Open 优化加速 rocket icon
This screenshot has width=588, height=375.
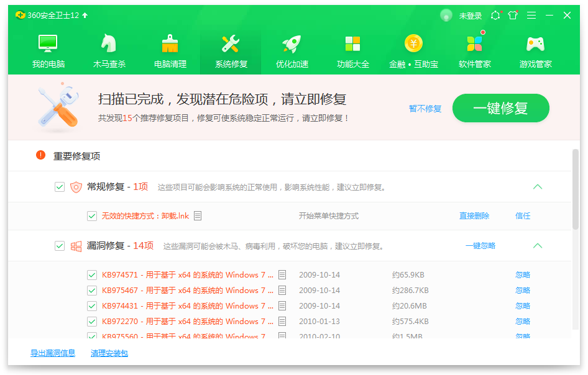pyautogui.click(x=292, y=43)
